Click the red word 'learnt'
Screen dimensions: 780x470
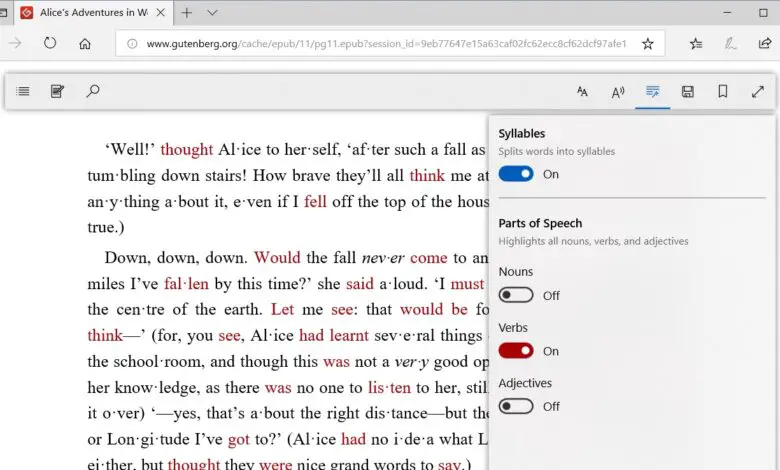coord(348,335)
